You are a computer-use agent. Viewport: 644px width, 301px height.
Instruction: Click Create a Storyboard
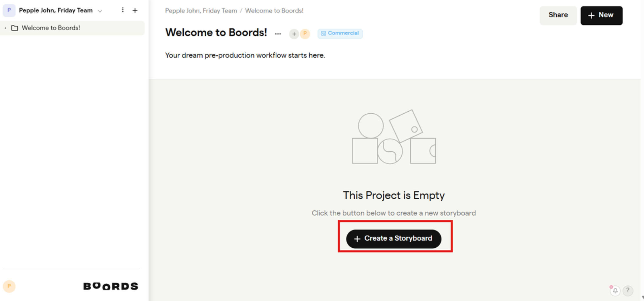pyautogui.click(x=394, y=238)
